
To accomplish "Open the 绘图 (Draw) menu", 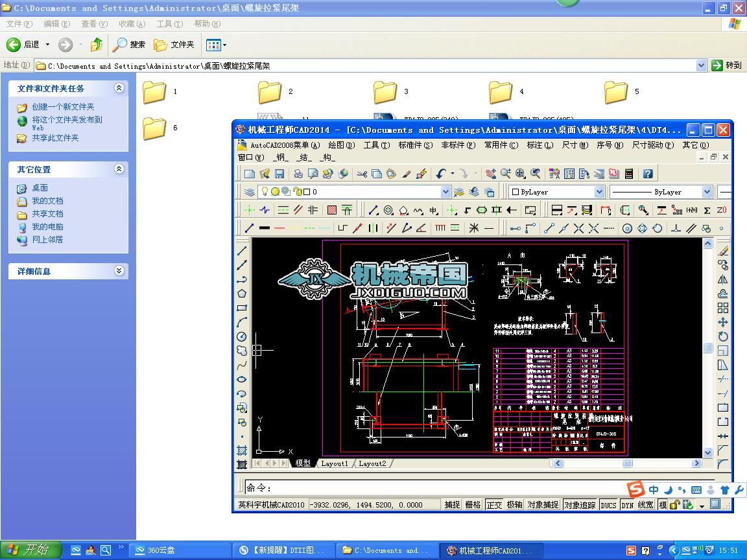I will tap(340, 145).
